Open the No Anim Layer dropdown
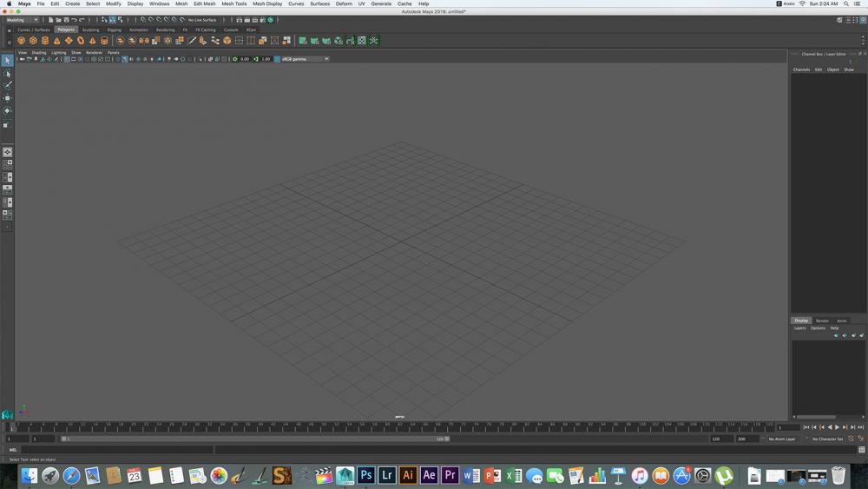Screen dimensions: 868x489 click(x=782, y=439)
